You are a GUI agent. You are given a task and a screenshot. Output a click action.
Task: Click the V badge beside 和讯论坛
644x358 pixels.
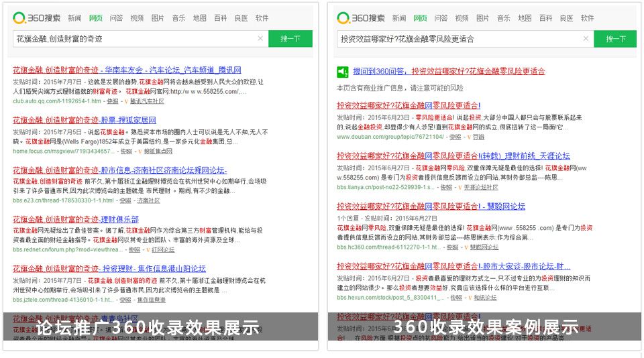click(x=470, y=298)
